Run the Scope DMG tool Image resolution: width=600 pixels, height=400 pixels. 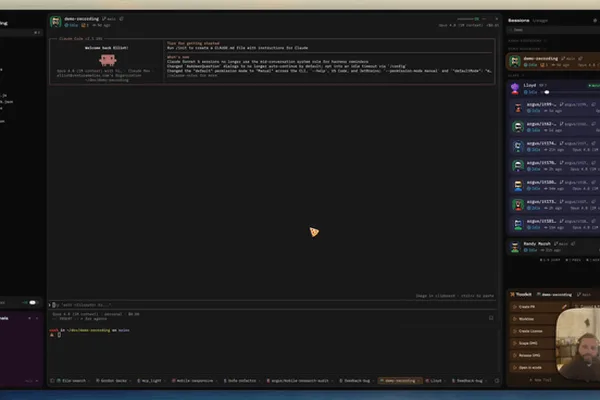[533, 343]
